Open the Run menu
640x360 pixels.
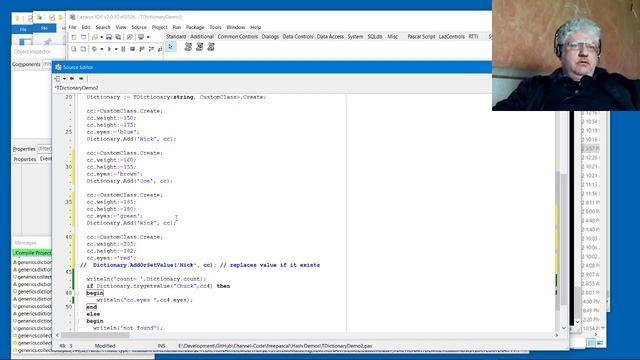[x=177, y=27]
